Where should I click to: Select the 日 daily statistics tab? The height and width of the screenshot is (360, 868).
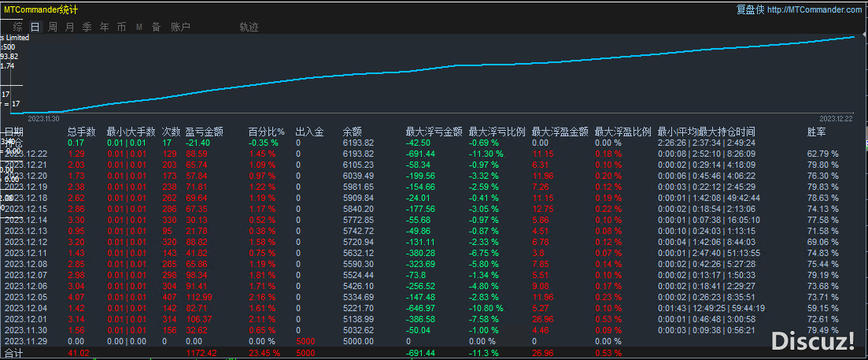(35, 27)
